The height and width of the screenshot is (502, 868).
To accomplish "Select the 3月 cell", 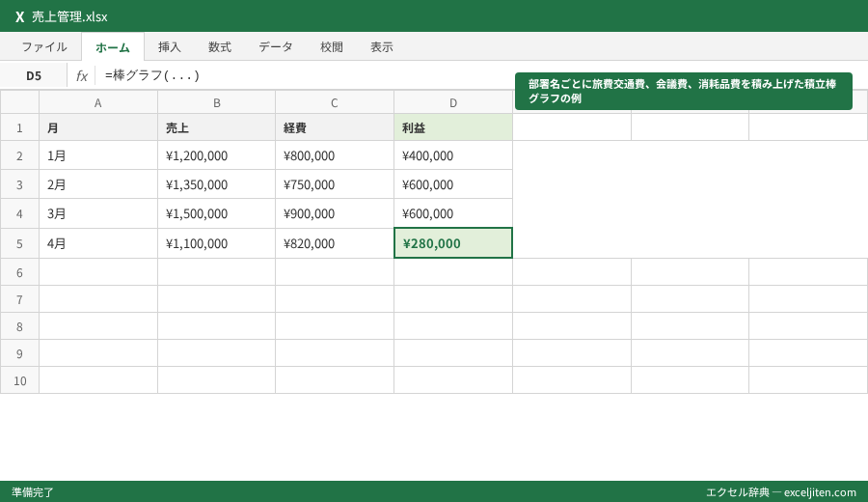I will 98,213.
